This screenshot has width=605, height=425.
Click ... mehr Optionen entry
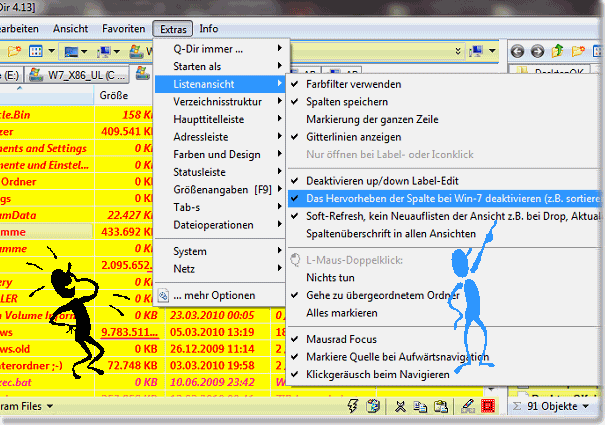(220, 296)
